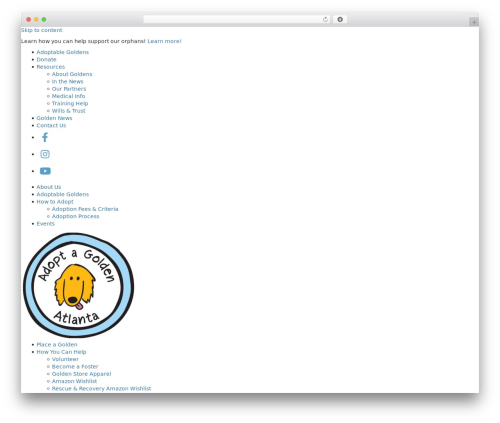Select About Goldens under Resources

[x=72, y=74]
